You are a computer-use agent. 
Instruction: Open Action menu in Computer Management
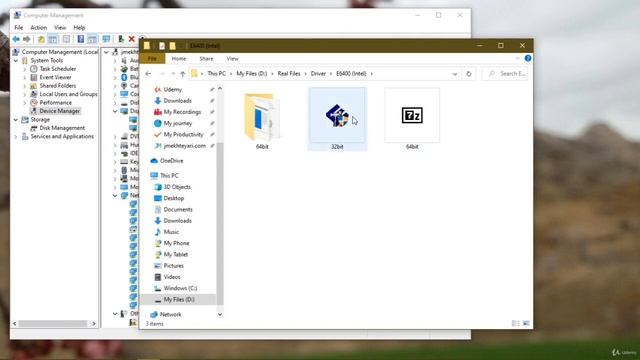coord(38,28)
